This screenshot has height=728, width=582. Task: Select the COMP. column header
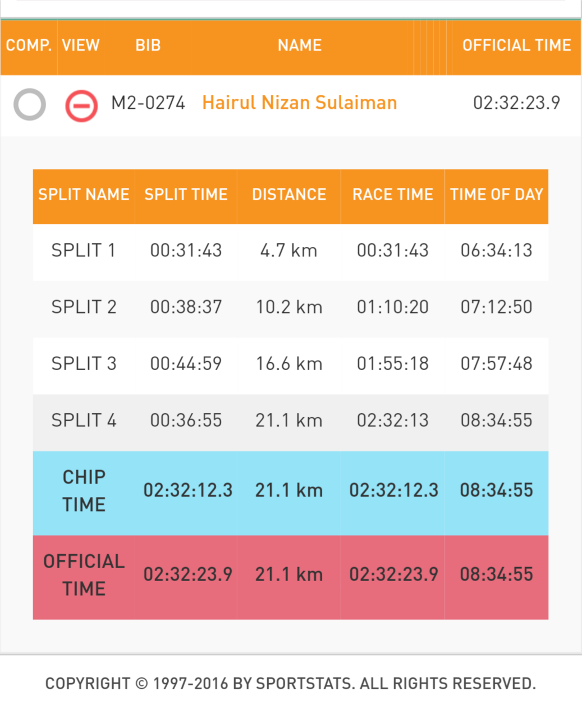coord(29,45)
